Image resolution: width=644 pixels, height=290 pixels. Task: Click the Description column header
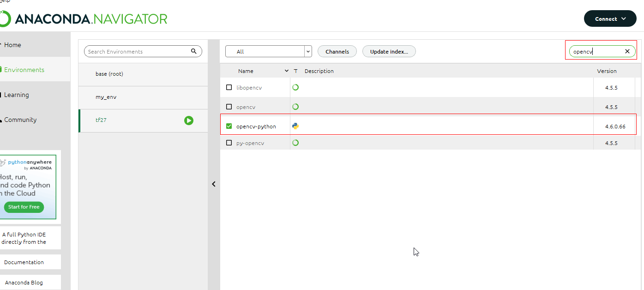click(x=319, y=71)
